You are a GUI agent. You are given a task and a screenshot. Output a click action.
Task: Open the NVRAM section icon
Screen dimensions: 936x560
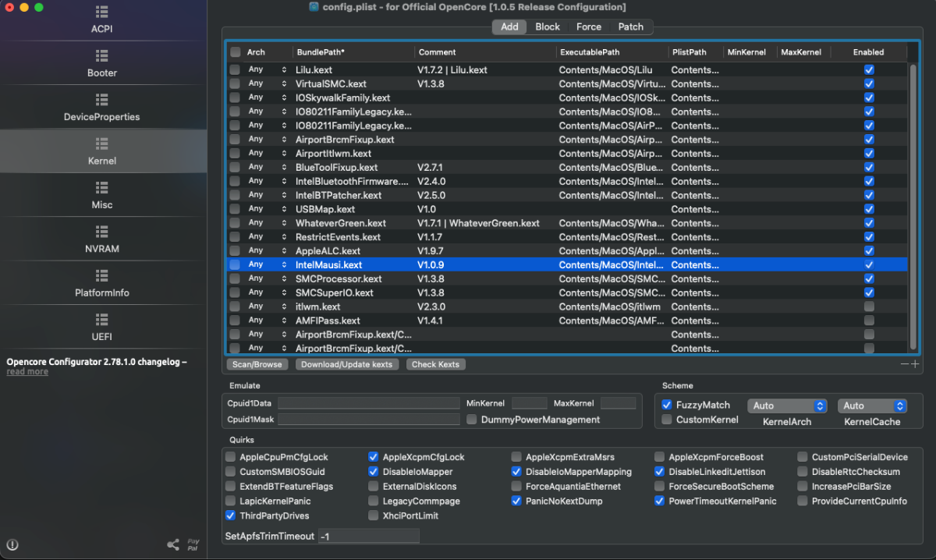(x=102, y=232)
